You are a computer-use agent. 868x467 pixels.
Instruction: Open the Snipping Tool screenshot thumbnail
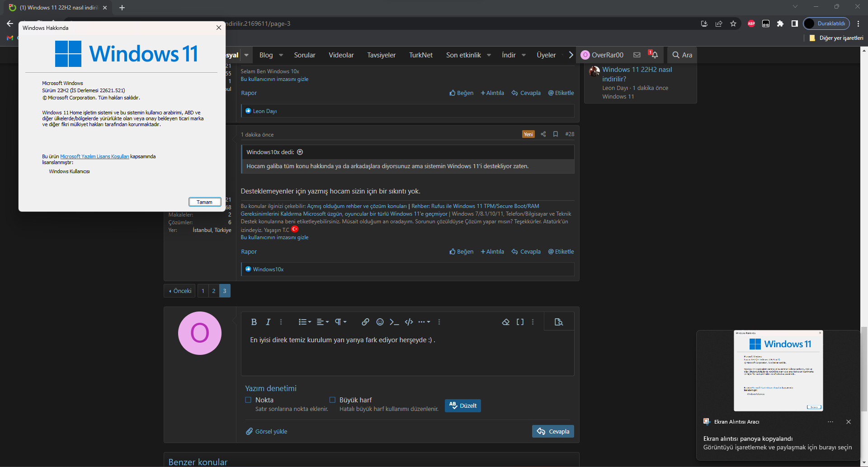pos(778,371)
